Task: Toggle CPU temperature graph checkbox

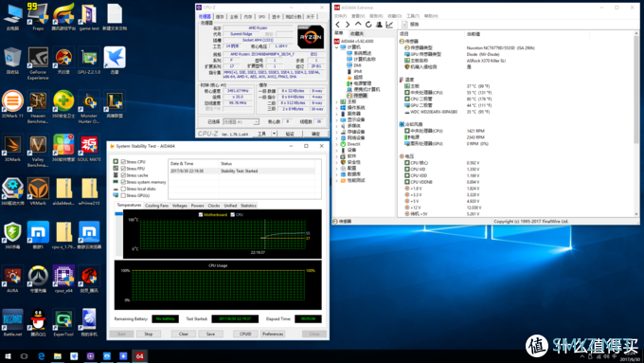Action: [x=232, y=214]
